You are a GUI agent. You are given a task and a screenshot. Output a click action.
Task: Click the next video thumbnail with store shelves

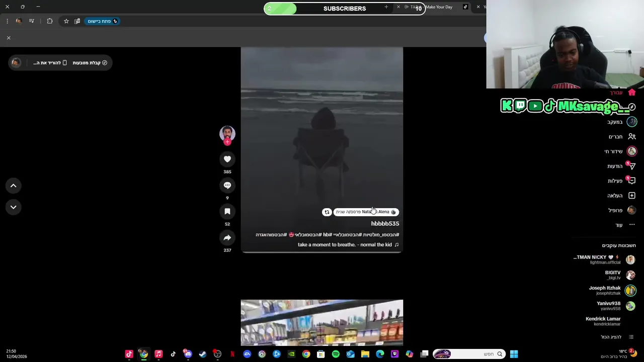coord(322,323)
